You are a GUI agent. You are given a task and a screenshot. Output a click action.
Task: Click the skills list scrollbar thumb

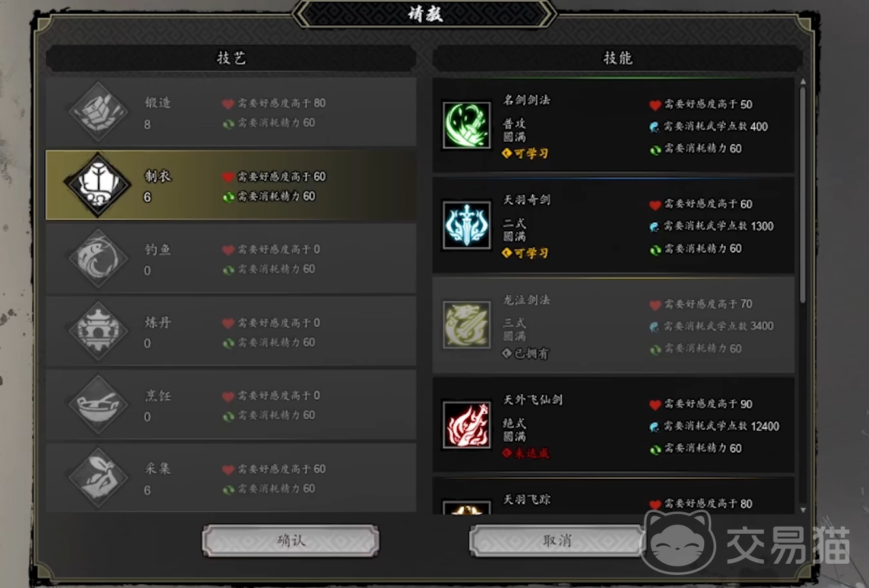pos(803,195)
